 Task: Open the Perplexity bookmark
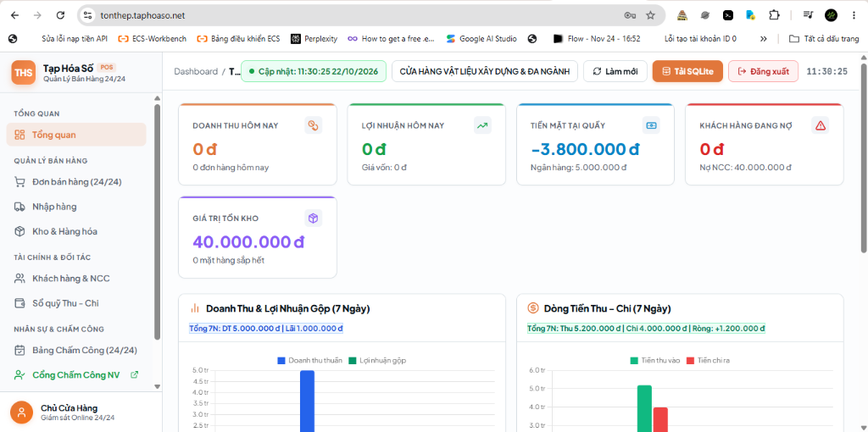point(314,39)
